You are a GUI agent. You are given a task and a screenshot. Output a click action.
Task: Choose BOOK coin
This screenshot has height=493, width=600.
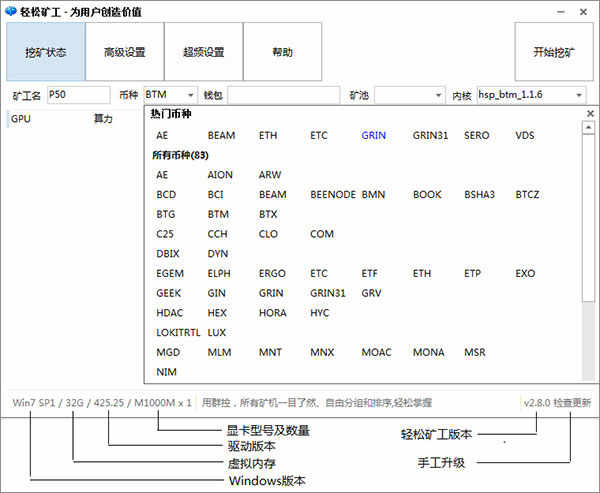point(427,194)
